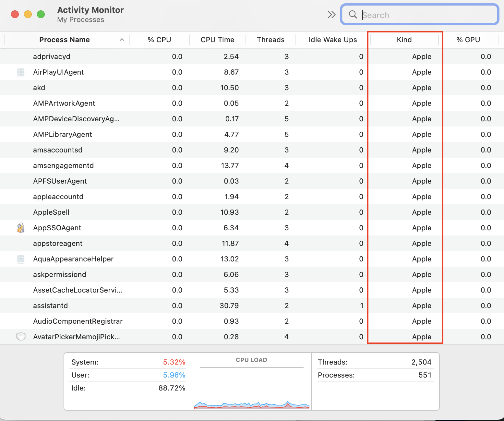The width and height of the screenshot is (504, 421).
Task: Click Idle CPU value 88.72%
Action: [x=172, y=388]
